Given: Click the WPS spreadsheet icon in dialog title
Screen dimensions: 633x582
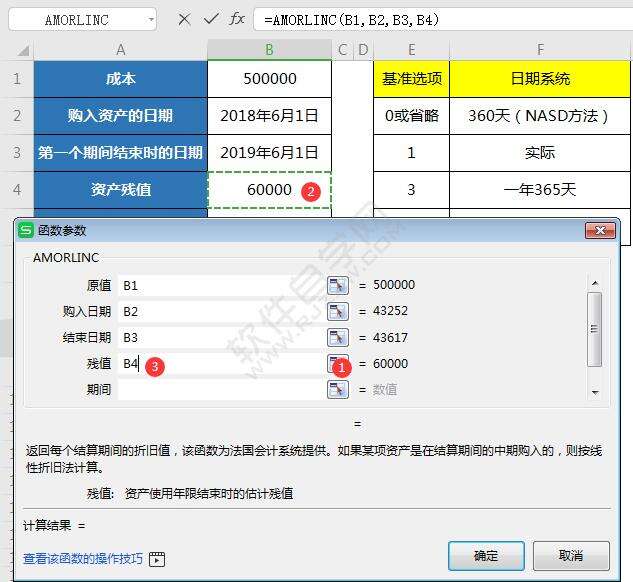Looking at the screenshot, I should click(25, 230).
